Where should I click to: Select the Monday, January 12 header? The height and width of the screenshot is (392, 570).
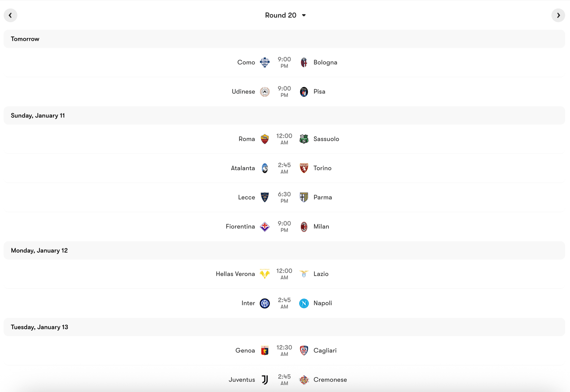click(x=39, y=250)
